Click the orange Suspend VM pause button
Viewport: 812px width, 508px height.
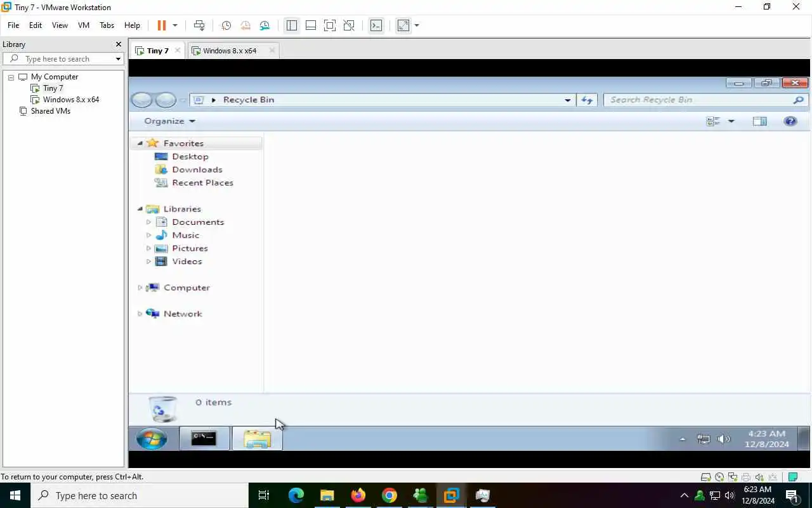[x=161, y=25]
